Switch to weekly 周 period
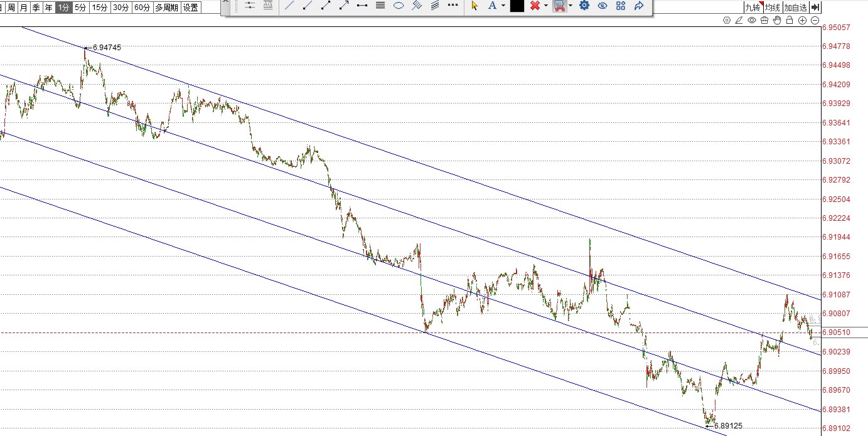The width and height of the screenshot is (868, 436). 11,8
